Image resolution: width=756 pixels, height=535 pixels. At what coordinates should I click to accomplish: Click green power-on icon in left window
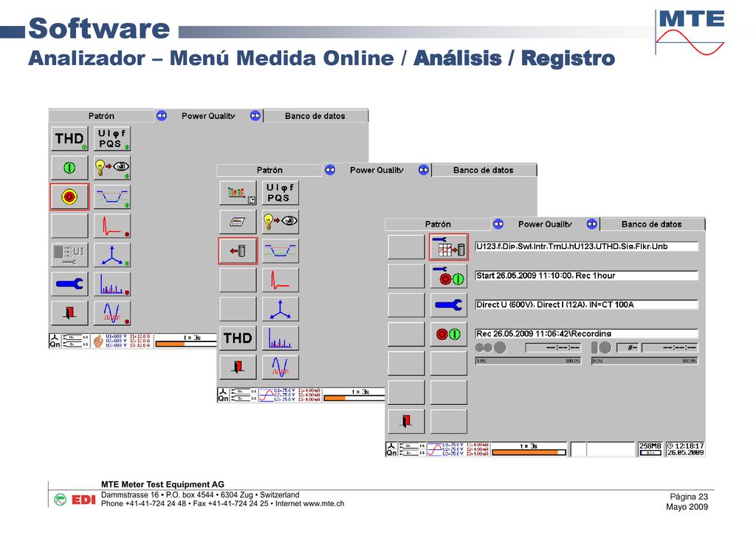[70, 168]
